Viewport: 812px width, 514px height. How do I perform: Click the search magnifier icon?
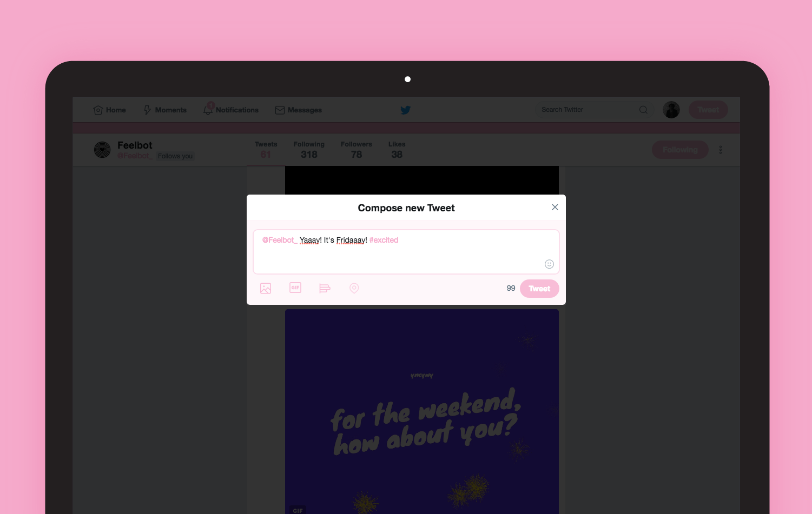(x=643, y=110)
